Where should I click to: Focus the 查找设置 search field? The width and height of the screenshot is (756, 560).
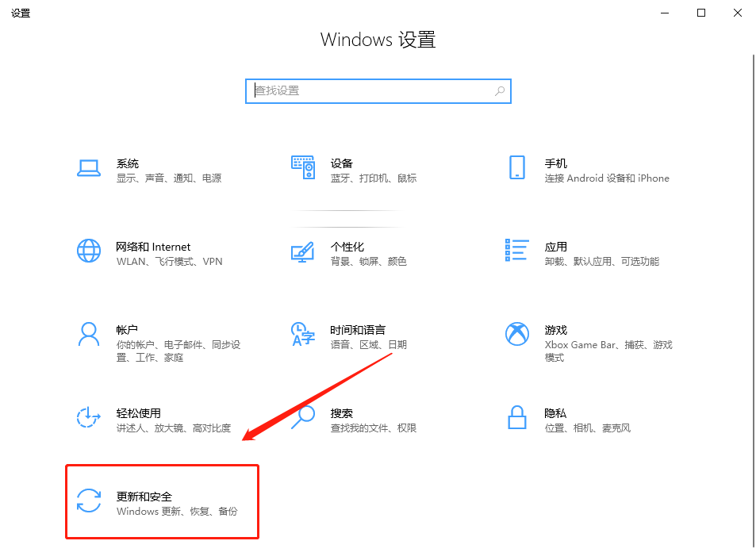pyautogui.click(x=378, y=91)
